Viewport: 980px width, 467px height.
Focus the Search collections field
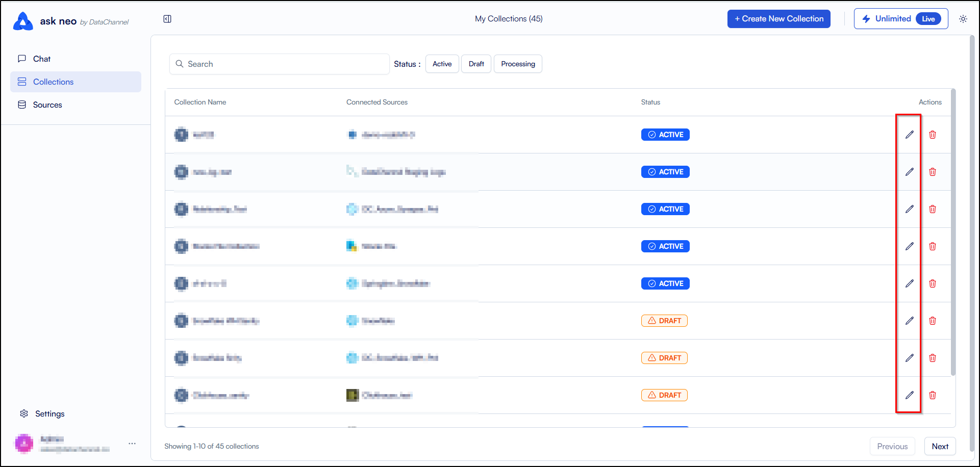point(280,64)
